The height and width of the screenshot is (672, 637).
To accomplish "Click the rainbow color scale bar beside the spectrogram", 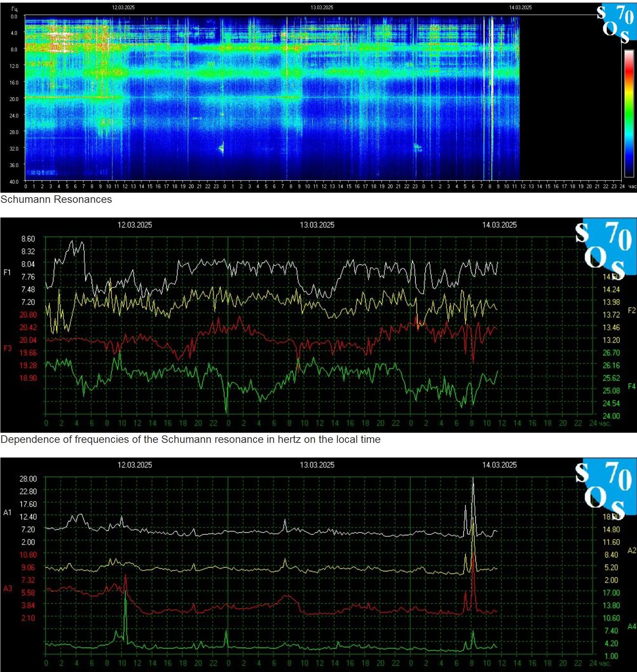I will point(629,113).
